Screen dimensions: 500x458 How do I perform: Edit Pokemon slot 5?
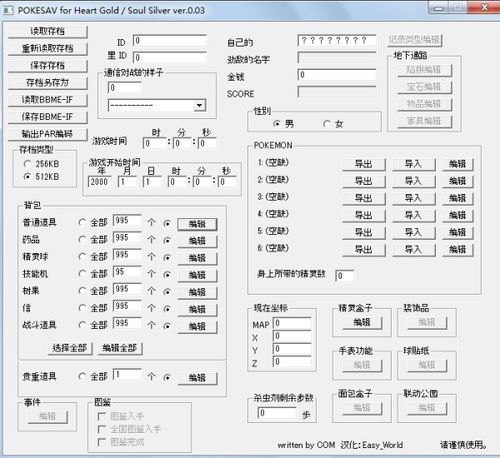(x=457, y=232)
